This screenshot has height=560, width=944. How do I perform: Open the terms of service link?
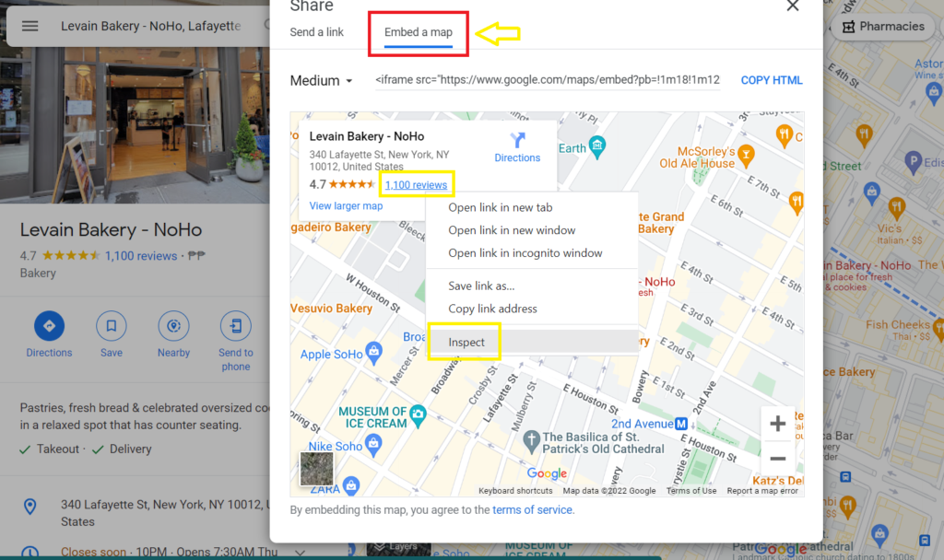[x=532, y=510]
